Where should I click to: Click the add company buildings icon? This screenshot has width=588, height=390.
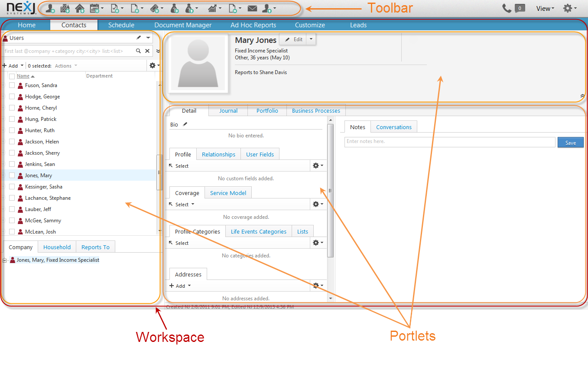click(65, 8)
